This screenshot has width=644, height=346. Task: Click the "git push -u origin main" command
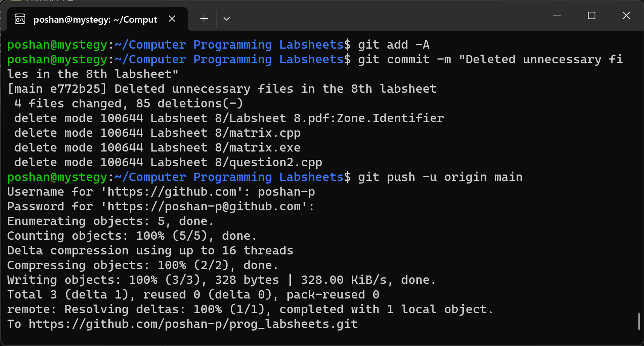pyautogui.click(x=440, y=177)
